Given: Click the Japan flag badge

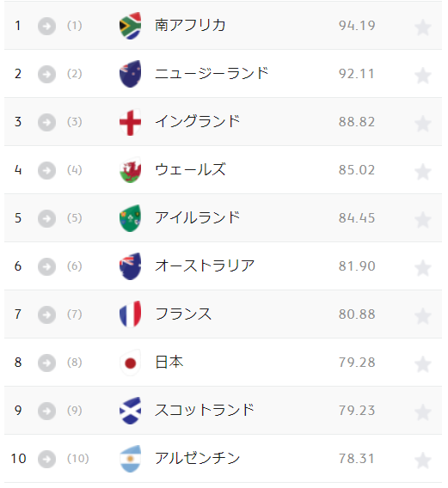Looking at the screenshot, I should tap(130, 363).
